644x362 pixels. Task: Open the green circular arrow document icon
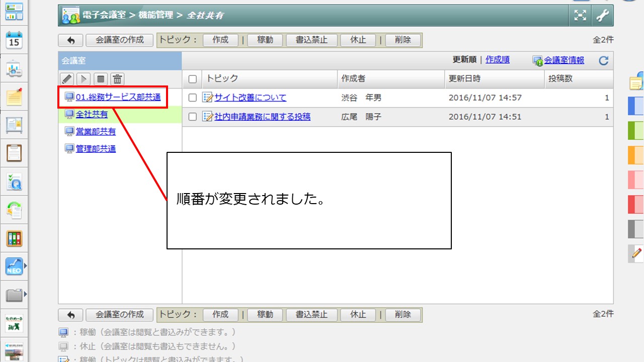point(14,210)
